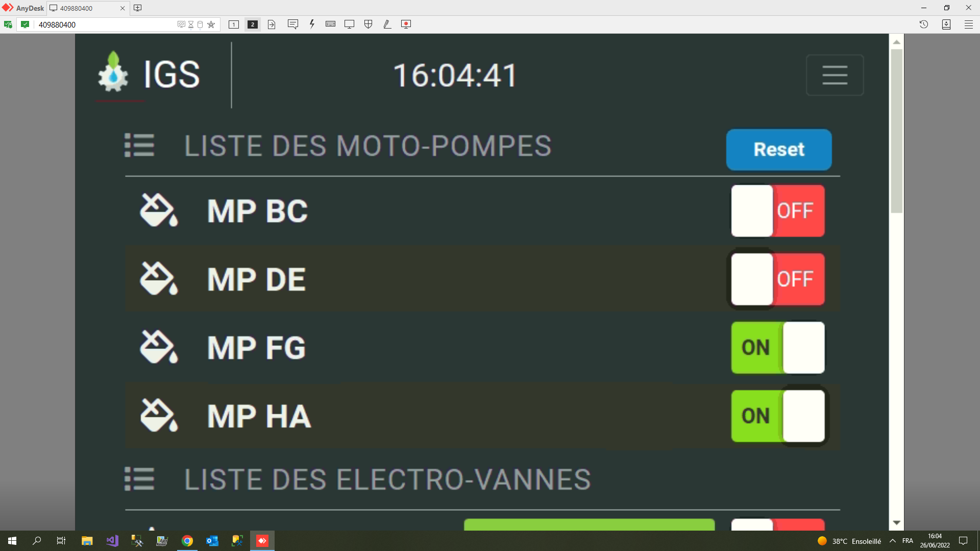Open a new AnyDesk session tab

pos(137,8)
